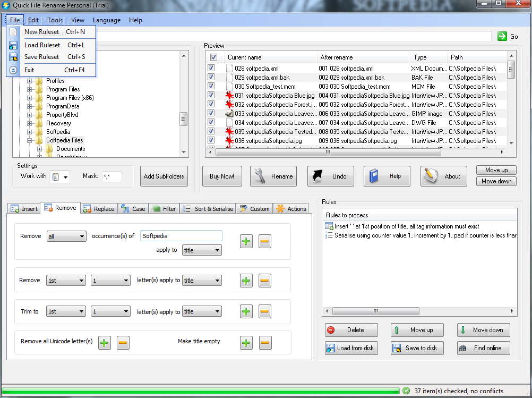Open the Language menu
532x398 pixels.
tap(107, 20)
